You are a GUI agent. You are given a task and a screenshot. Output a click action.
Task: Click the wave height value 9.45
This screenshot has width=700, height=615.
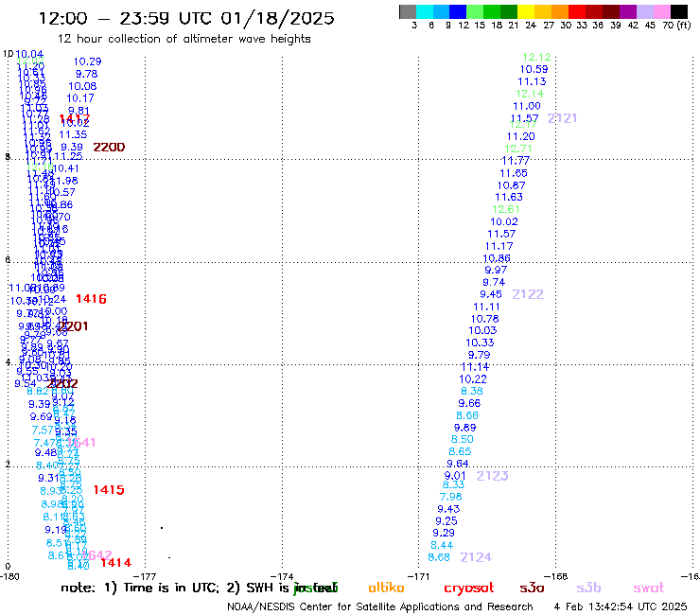tap(491, 294)
